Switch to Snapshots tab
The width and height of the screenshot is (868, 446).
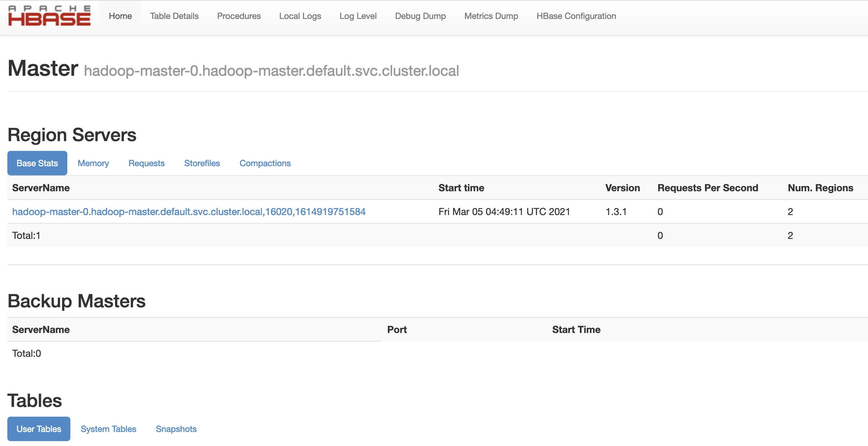[176, 429]
